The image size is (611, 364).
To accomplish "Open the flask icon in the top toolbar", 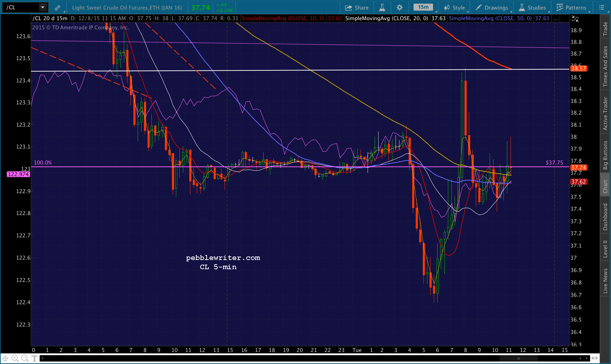I will [x=382, y=7].
